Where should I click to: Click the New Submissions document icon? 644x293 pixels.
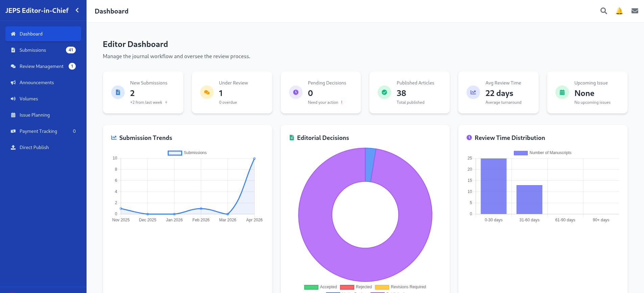click(x=118, y=92)
